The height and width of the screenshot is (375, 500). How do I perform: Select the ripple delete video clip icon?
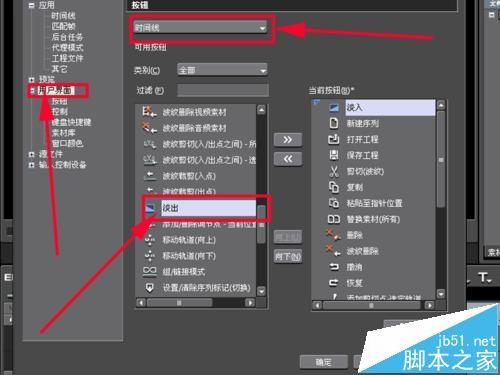[149, 112]
